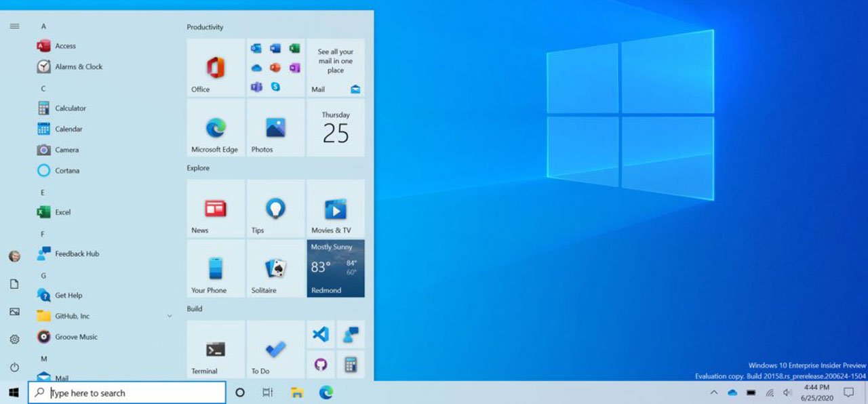Image resolution: width=868 pixels, height=404 pixels.
Task: Open the Tips tile
Action: tap(275, 209)
